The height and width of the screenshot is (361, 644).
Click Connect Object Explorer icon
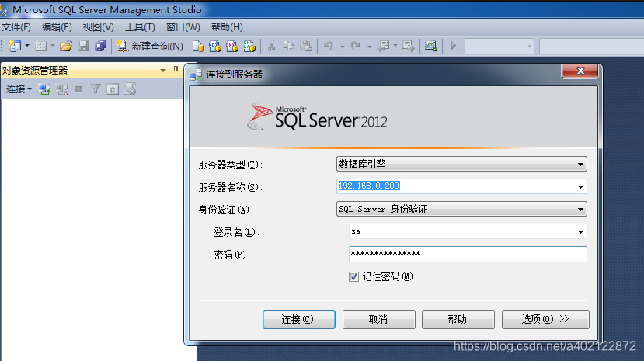click(x=44, y=89)
